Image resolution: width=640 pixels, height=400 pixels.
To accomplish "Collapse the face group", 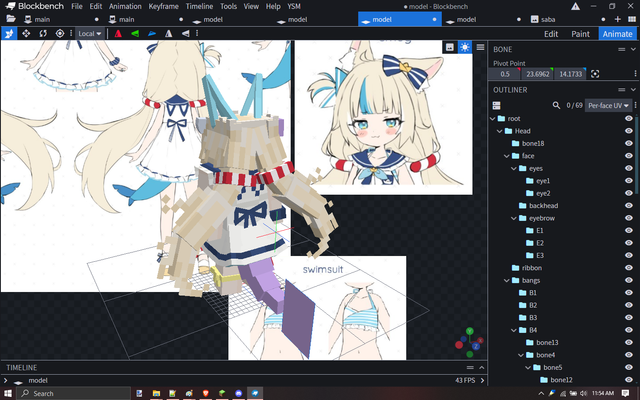I will [x=507, y=156].
